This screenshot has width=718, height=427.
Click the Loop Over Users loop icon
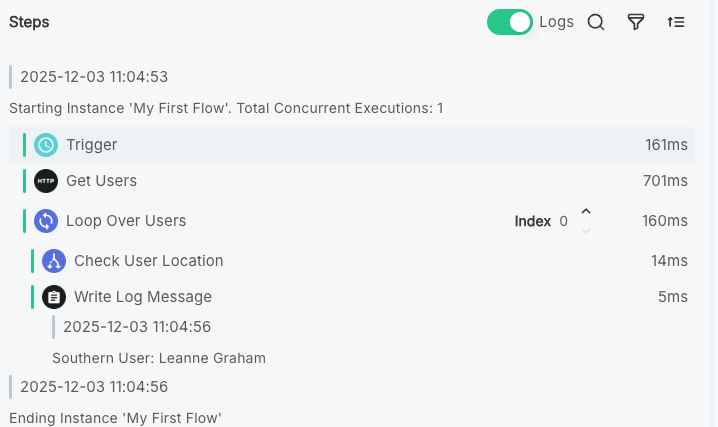46,221
